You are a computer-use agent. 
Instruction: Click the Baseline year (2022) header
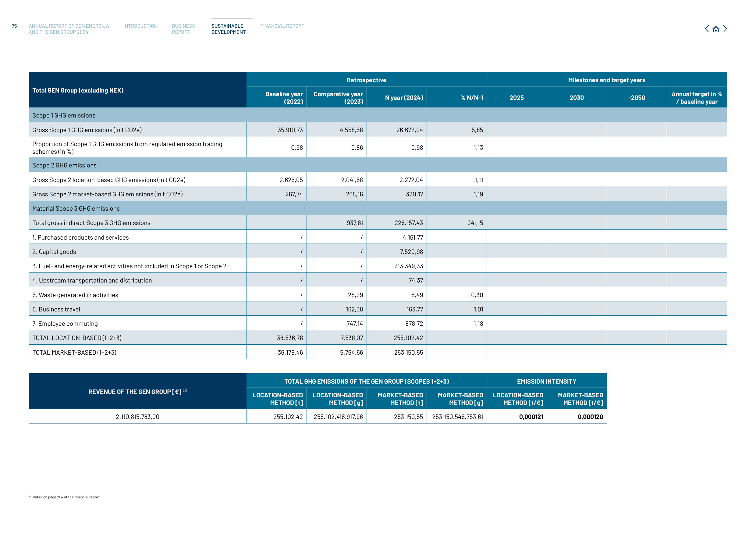(x=277, y=98)
